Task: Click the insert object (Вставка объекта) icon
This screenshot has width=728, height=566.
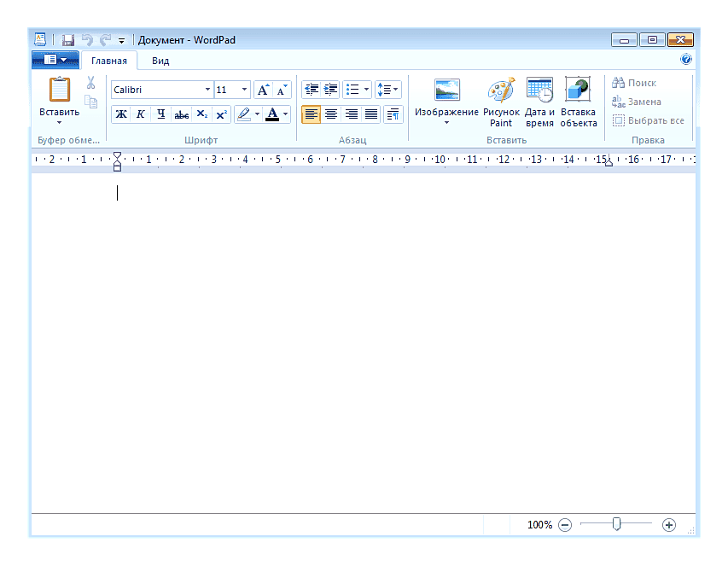Action: [x=578, y=90]
